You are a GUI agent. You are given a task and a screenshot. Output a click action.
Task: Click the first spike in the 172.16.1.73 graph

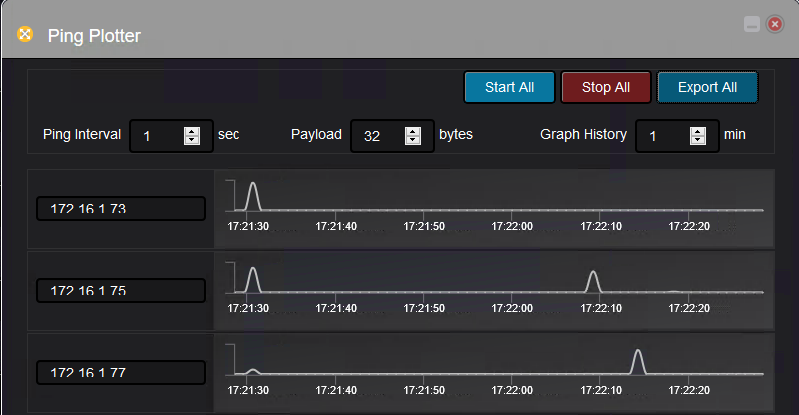[253, 196]
